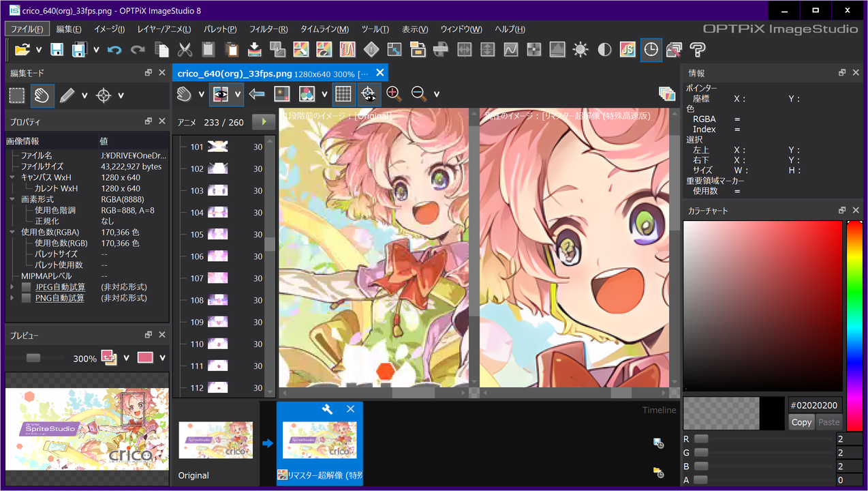This screenshot has width=868, height=491.
Task: Select the Original timeline thumbnail
Action: click(216, 440)
